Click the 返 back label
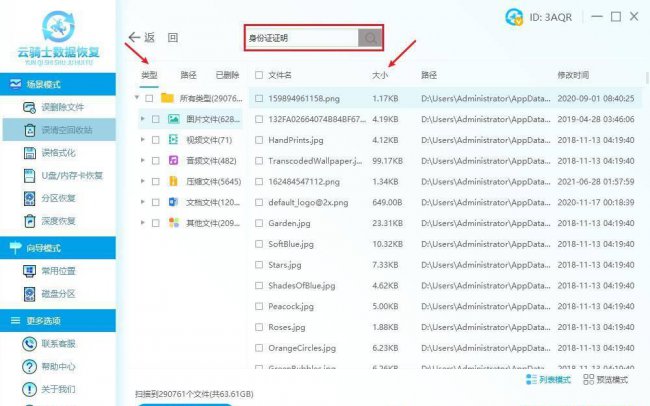This screenshot has height=406, width=650. point(150,38)
